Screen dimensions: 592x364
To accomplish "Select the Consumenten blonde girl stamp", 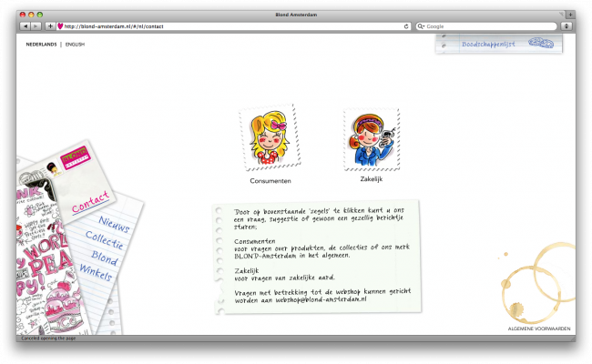I will [x=270, y=137].
